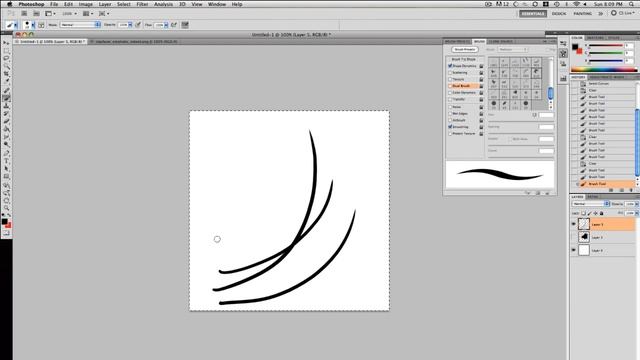
Task: Enable the Color Dynamics checkbox
Action: coord(450,93)
